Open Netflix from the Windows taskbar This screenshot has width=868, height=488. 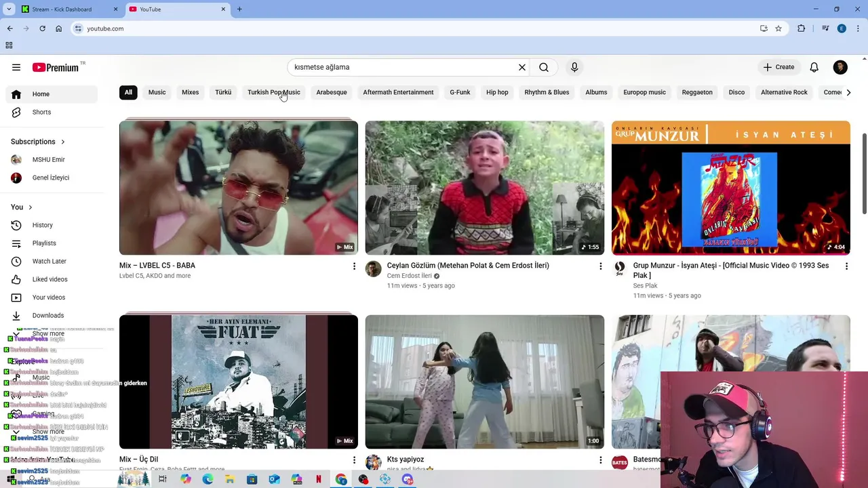point(319,479)
